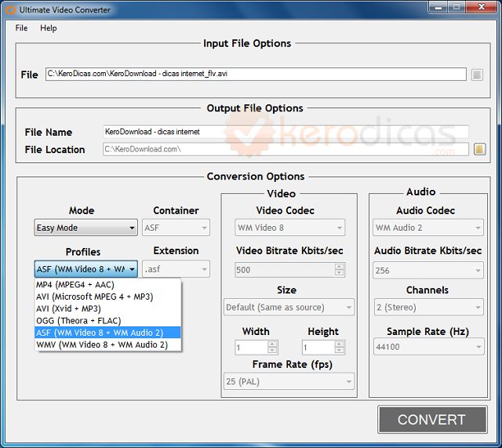The width and height of the screenshot is (502, 448).
Task: Open the Sample Rate dropdown showing 44100
Action: (x=429, y=347)
